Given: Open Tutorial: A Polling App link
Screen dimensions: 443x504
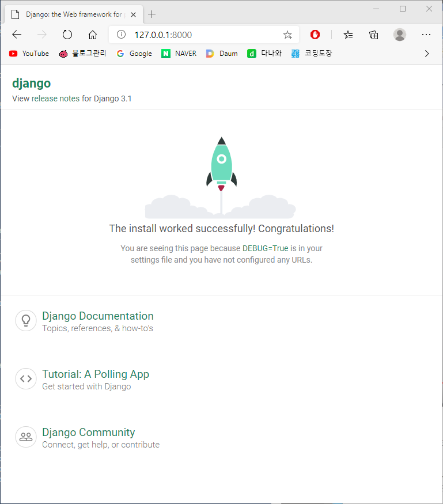Looking at the screenshot, I should pos(96,374).
